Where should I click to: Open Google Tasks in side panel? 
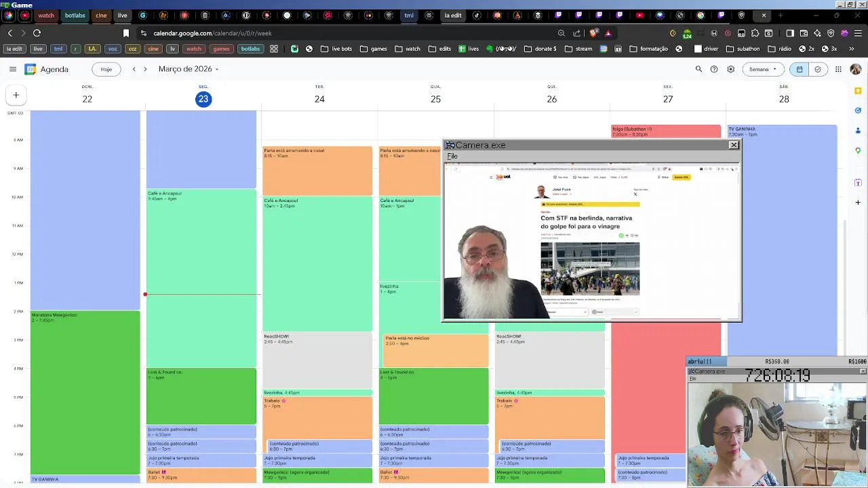click(x=858, y=110)
